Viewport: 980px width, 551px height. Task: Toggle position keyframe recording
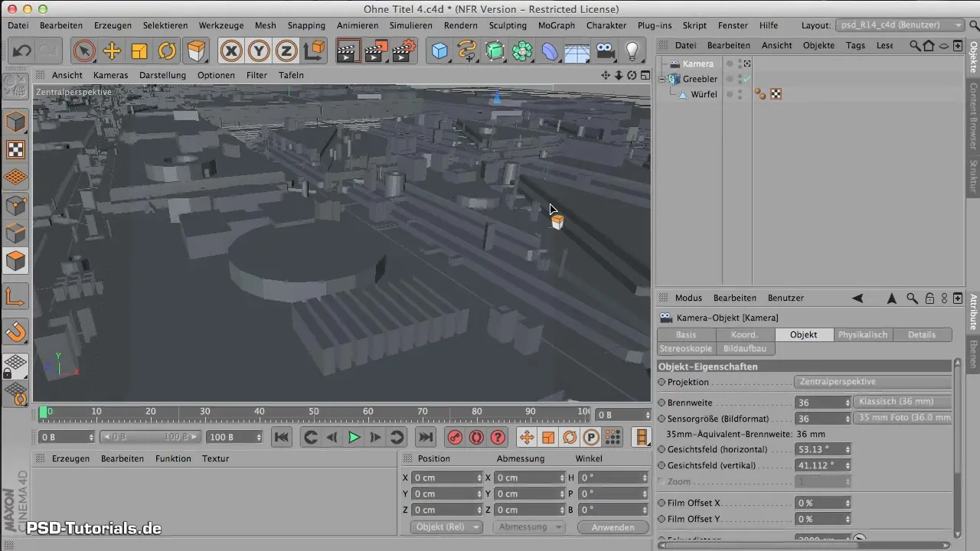coord(527,438)
